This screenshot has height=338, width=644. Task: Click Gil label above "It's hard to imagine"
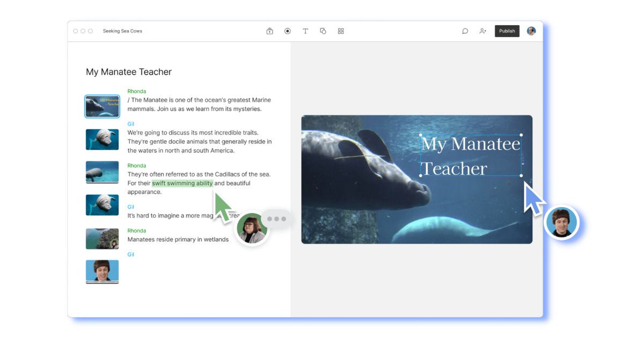[x=130, y=207]
